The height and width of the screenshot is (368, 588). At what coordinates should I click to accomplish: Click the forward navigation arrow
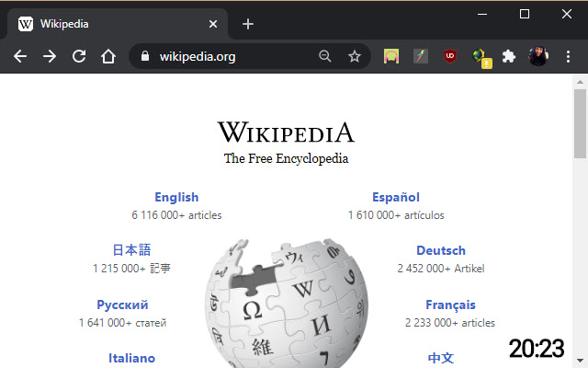(49, 57)
